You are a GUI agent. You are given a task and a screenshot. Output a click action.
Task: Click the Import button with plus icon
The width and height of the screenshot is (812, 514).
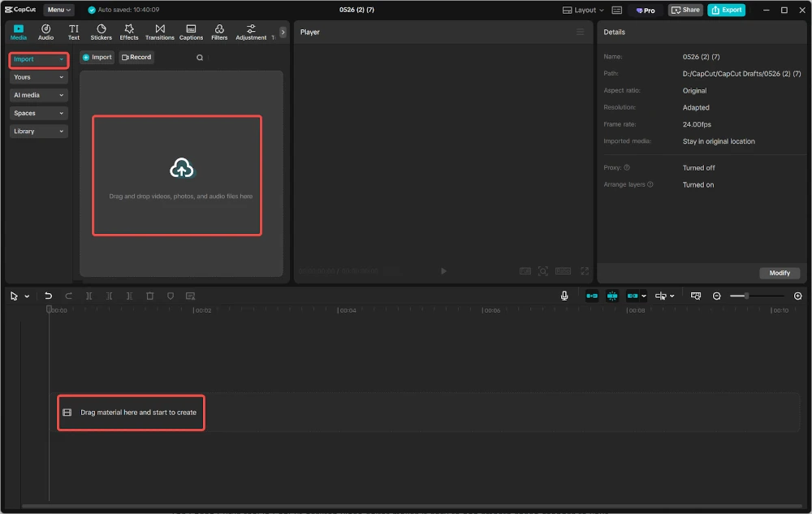pos(97,58)
